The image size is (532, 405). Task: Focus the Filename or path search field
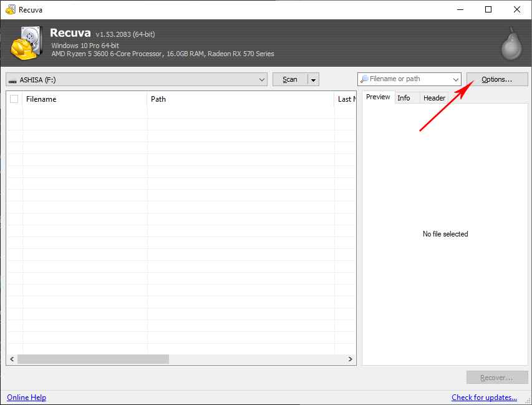pos(410,79)
